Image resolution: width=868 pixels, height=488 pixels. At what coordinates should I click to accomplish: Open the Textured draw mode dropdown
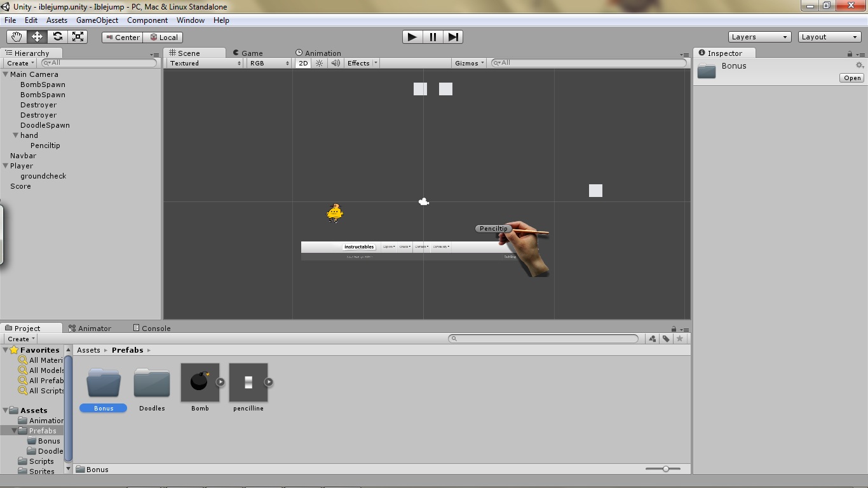coord(205,63)
